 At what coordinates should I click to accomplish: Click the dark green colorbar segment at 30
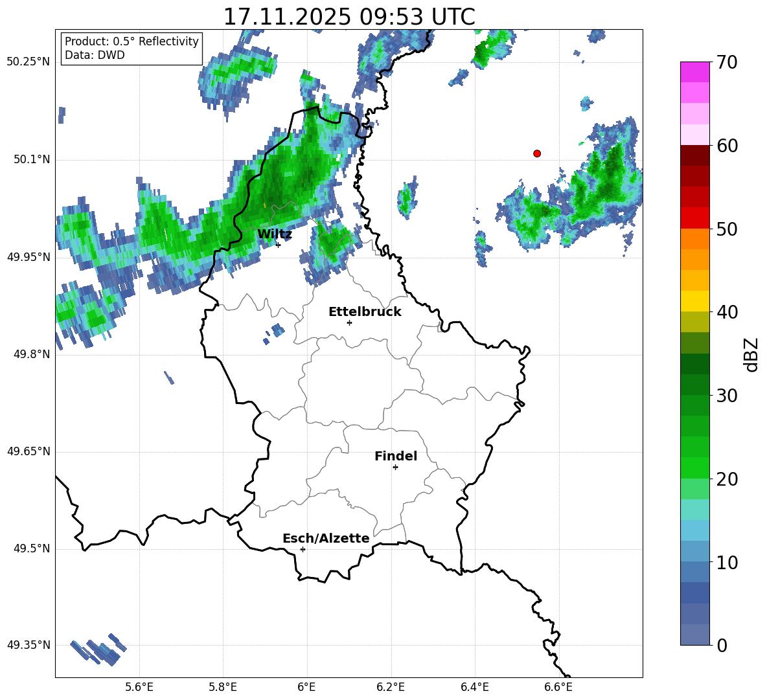694,384
